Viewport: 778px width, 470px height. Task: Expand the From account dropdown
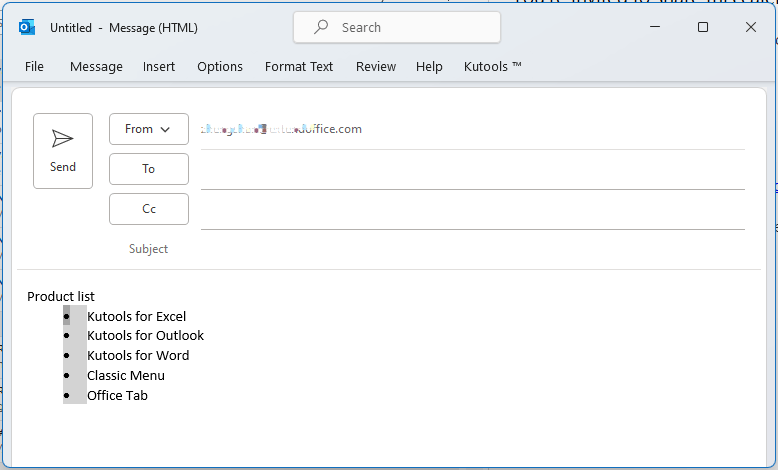pos(149,129)
